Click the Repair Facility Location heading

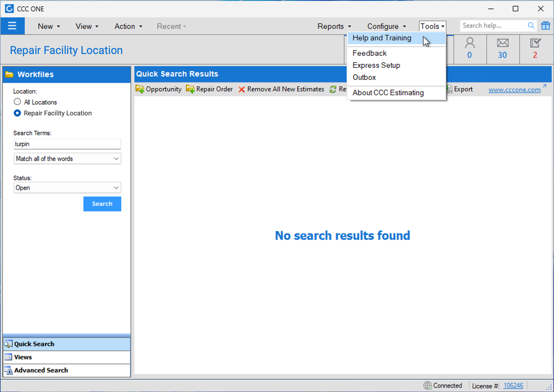[66, 50]
